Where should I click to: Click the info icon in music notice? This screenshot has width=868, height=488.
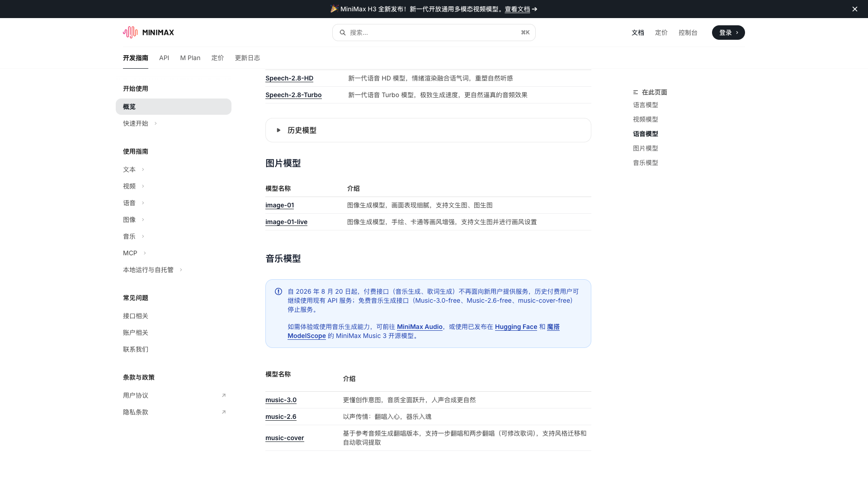pos(278,291)
